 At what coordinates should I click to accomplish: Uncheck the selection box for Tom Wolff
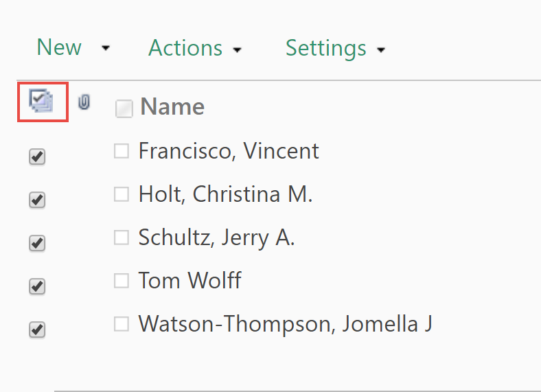pyautogui.click(x=37, y=286)
